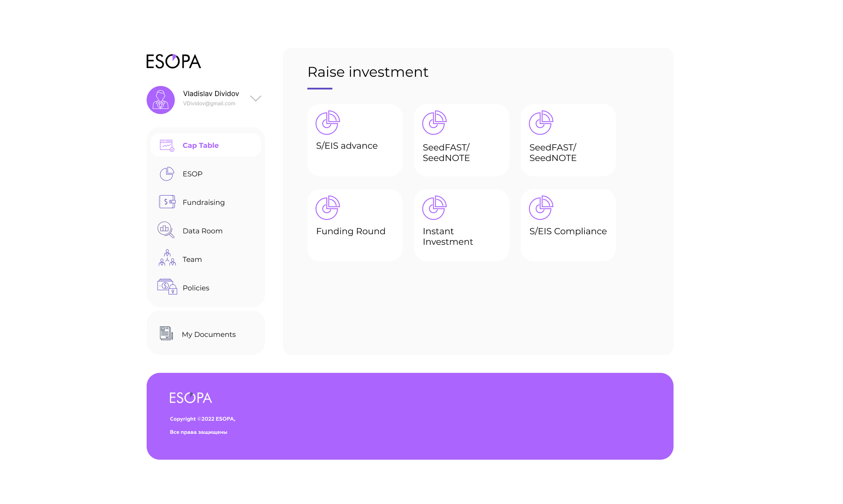The height and width of the screenshot is (504, 843).
Task: Open the My Documents link
Action: (209, 334)
